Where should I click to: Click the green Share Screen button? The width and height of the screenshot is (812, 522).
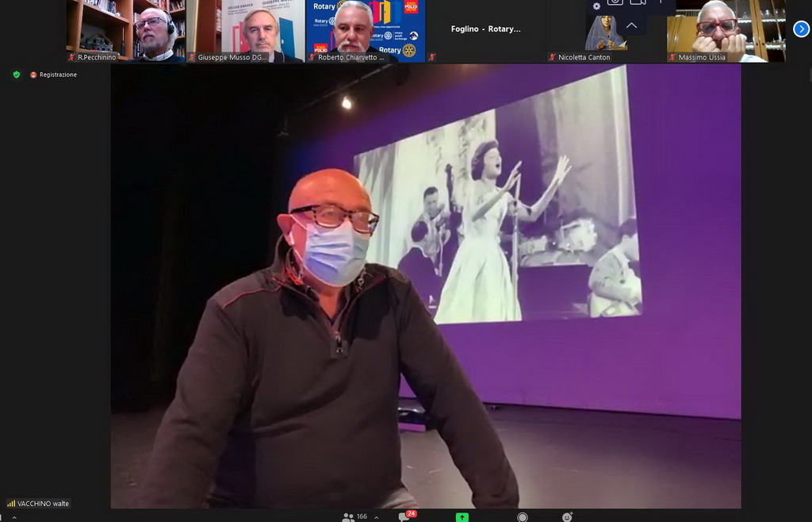462,517
